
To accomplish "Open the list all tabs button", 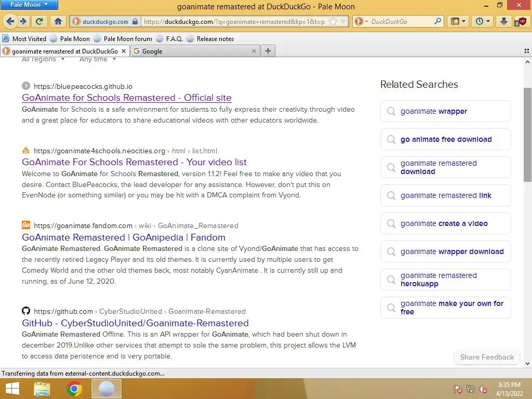I will coord(527,51).
